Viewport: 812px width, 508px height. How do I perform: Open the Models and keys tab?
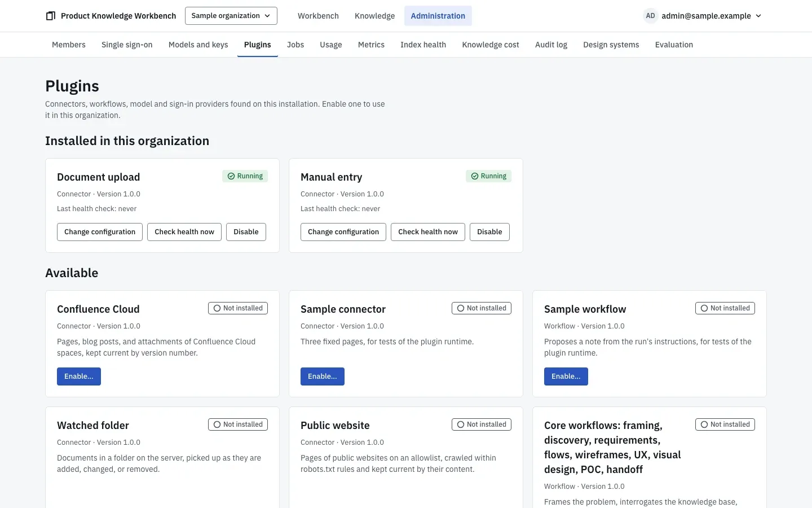(198, 45)
